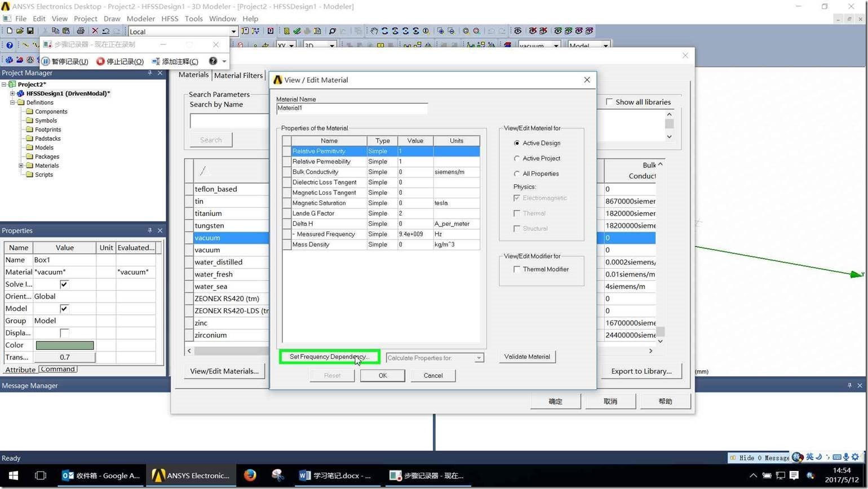Click the blue Help question mark icon
868x489 pixels.
9,46
